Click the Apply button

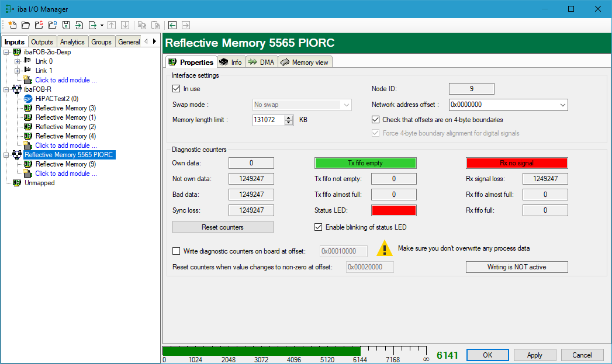tap(534, 355)
